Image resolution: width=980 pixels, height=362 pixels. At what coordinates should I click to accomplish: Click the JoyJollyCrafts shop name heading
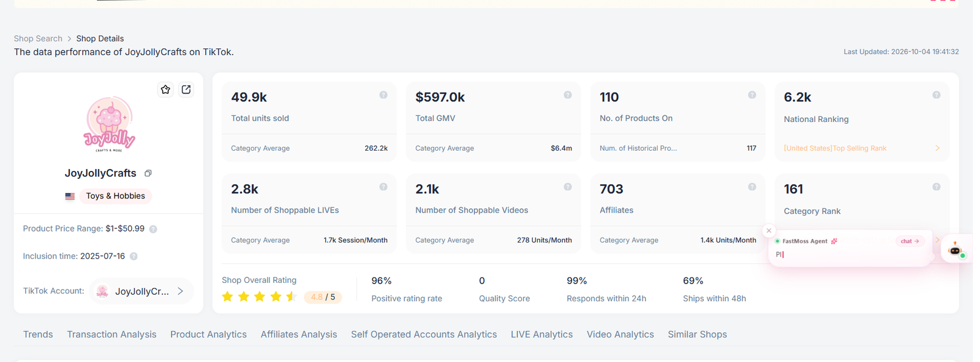100,173
